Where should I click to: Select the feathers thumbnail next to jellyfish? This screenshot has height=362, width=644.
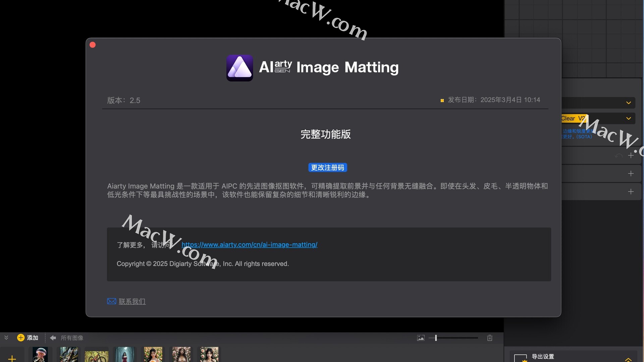69,355
